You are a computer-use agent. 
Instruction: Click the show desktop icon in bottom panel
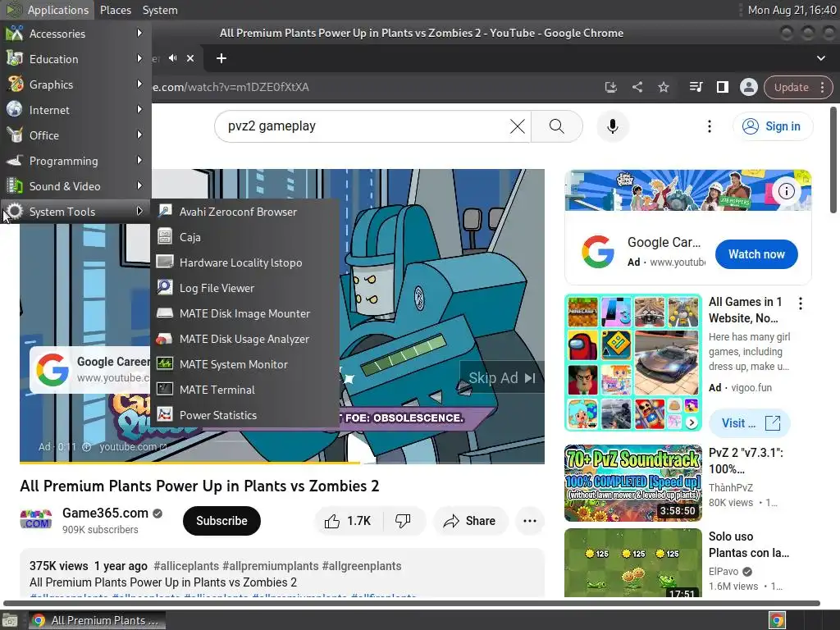10,620
